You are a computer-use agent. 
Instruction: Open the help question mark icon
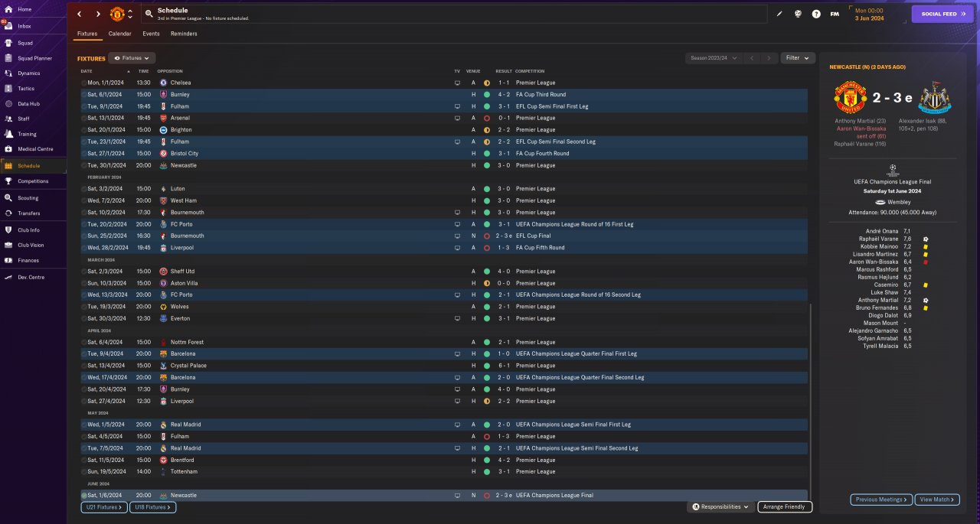pyautogui.click(x=816, y=14)
